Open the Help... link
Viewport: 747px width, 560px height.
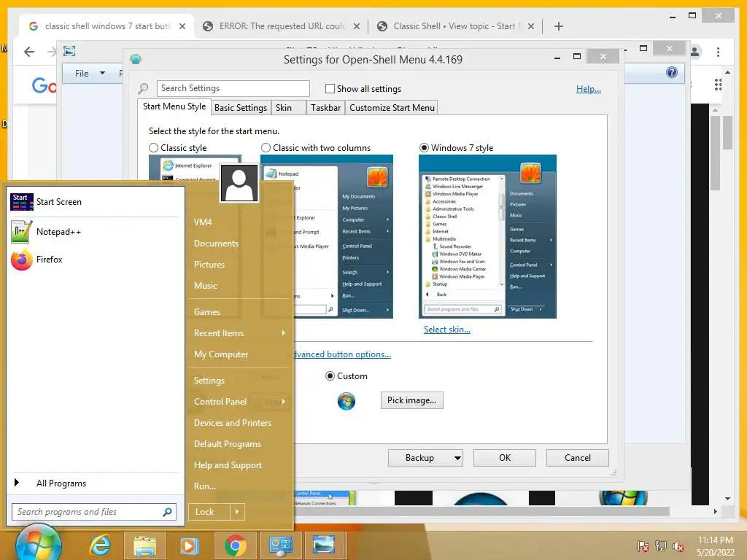[x=589, y=88]
